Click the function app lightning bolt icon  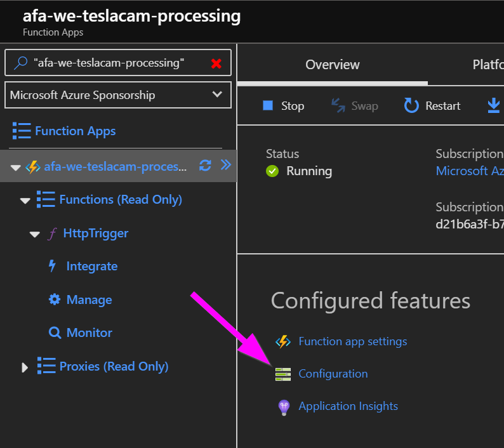[x=33, y=167]
